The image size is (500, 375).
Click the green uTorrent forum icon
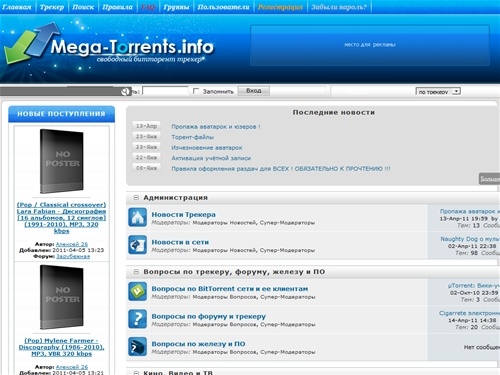click(137, 292)
